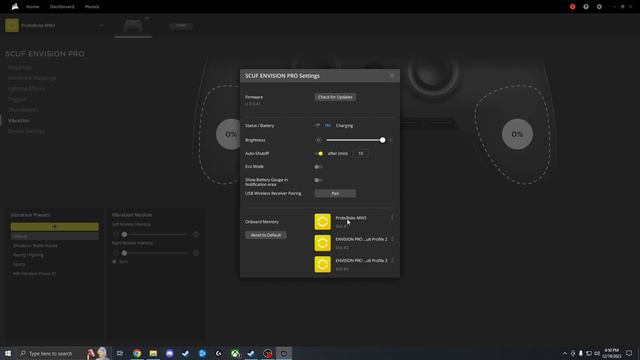Click the red notification alert icon
This screenshot has width=640, height=360.
573,7
